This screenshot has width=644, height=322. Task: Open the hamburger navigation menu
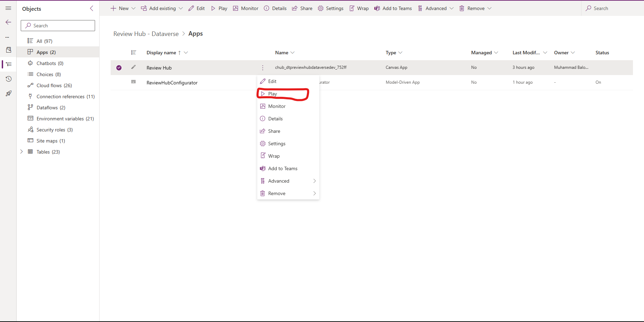coord(8,8)
